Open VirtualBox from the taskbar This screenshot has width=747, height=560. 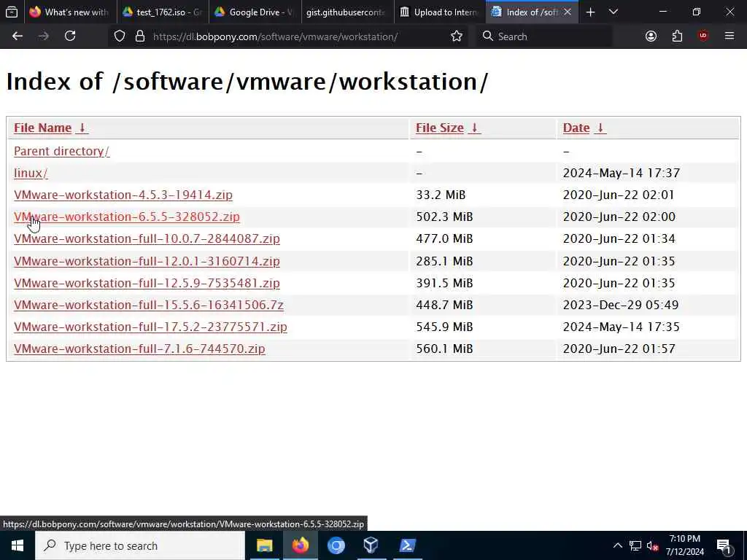pyautogui.click(x=371, y=545)
